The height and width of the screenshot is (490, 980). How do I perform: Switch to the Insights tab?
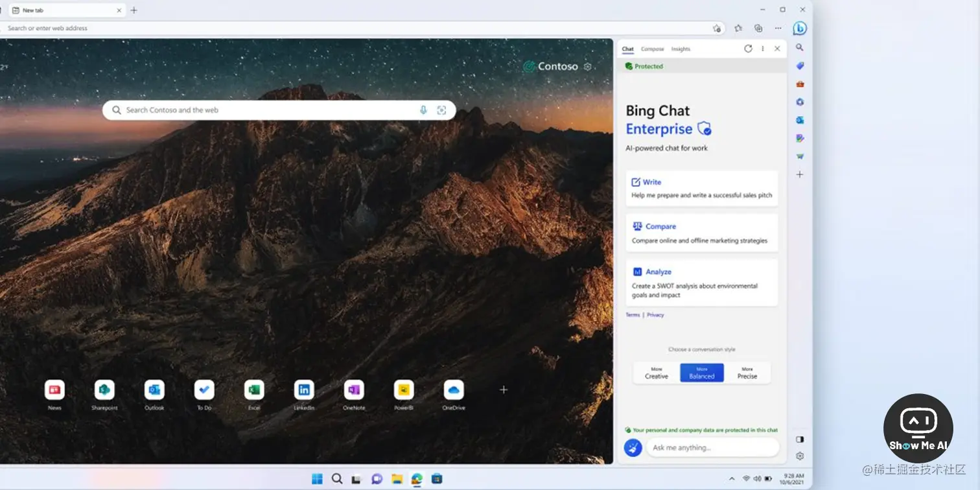pos(681,49)
